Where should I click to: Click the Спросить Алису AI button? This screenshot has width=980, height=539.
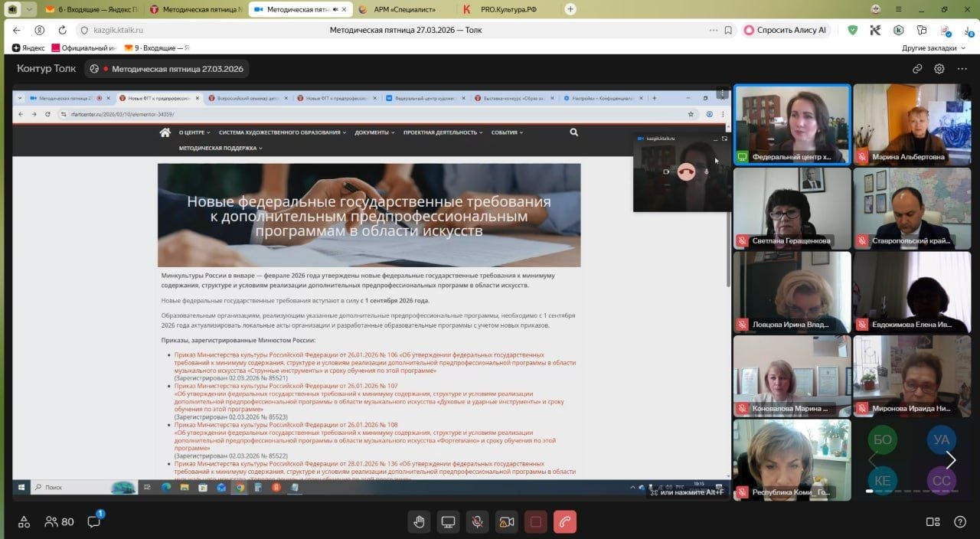[785, 31]
